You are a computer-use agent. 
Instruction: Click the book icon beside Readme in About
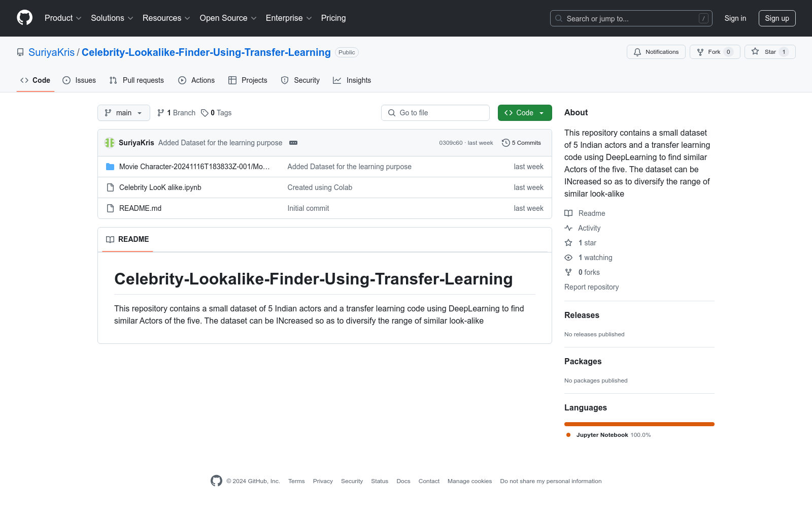(x=568, y=213)
